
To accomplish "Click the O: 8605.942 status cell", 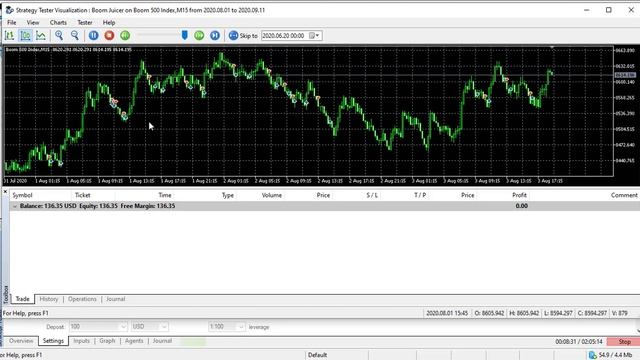I will (x=489, y=313).
